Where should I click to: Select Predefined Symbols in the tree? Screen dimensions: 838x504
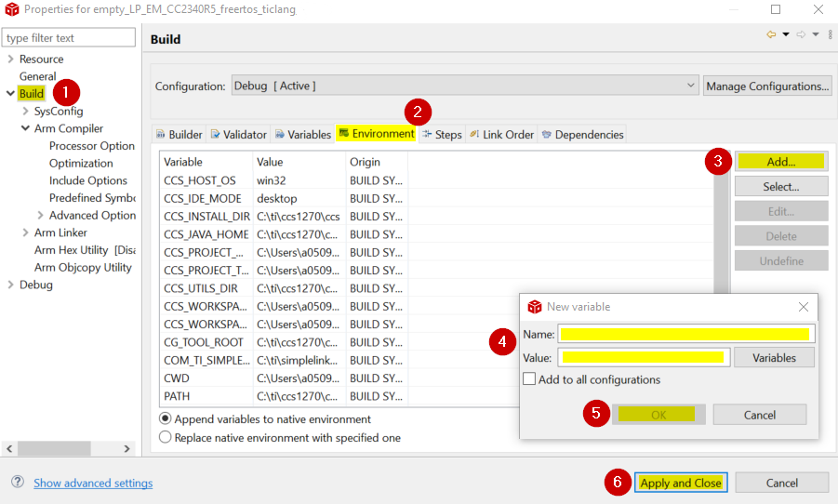92,198
